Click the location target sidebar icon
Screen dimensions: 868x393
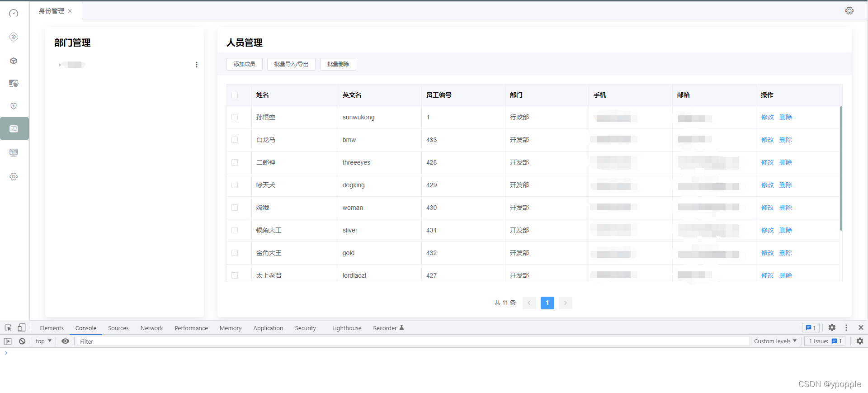[14, 37]
